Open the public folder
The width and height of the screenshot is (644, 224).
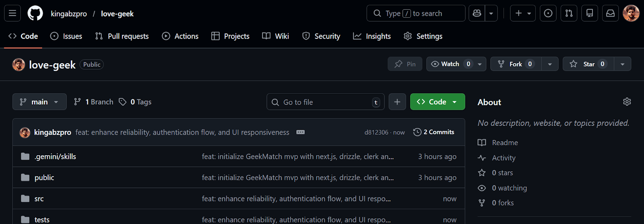click(44, 177)
